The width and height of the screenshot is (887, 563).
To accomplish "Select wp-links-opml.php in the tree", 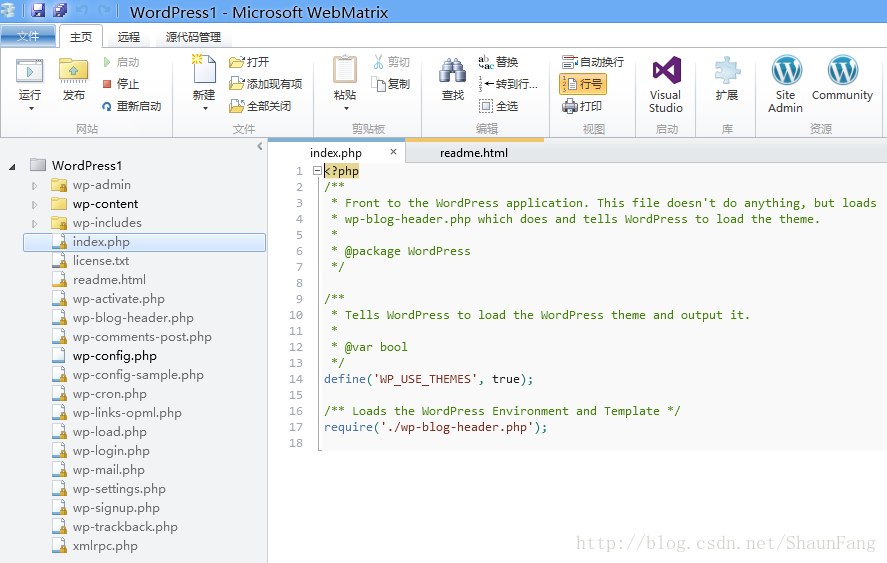I will coord(127,412).
